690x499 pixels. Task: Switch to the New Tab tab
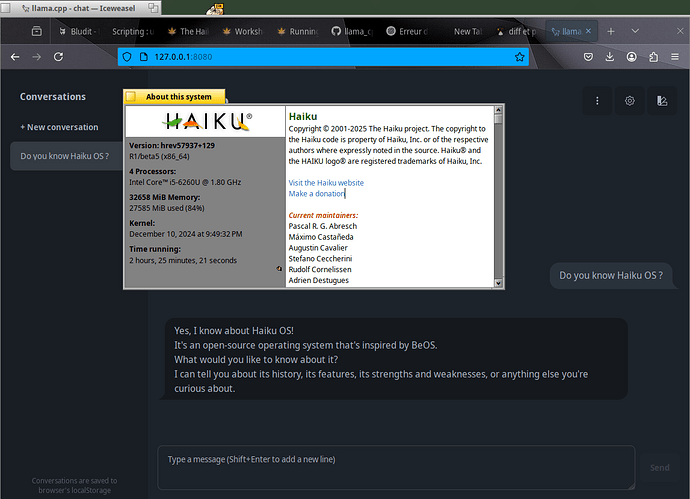pos(462,31)
